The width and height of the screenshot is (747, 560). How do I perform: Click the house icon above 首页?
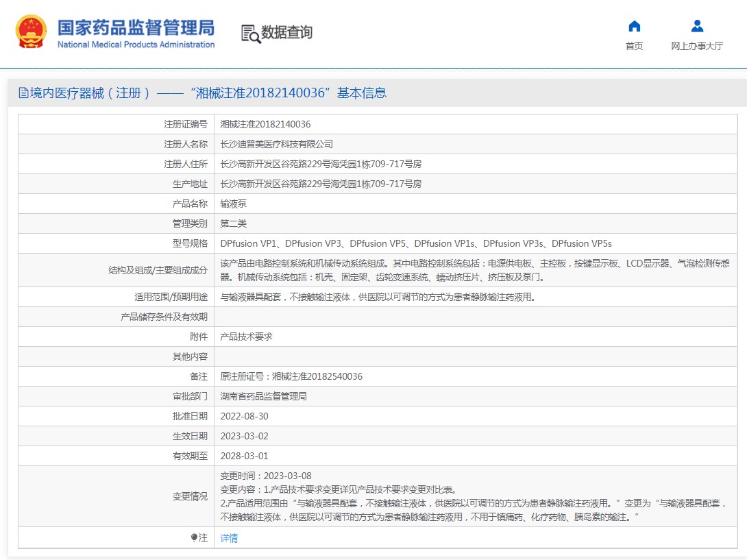pos(634,26)
